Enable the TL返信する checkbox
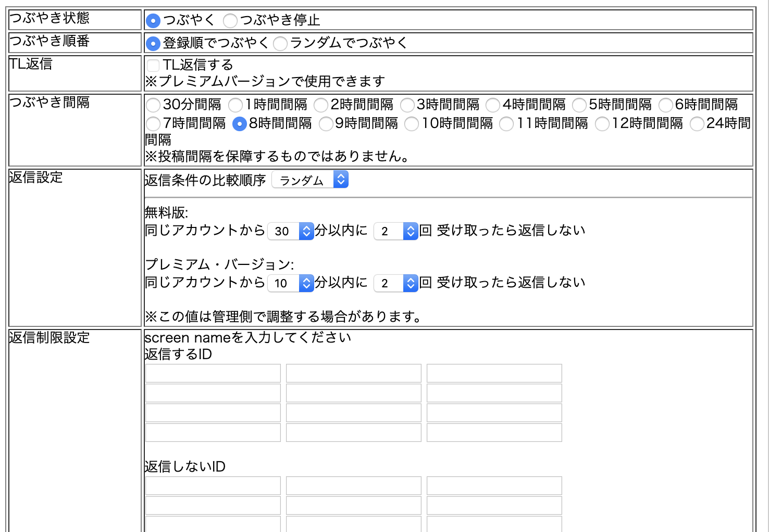 (153, 66)
